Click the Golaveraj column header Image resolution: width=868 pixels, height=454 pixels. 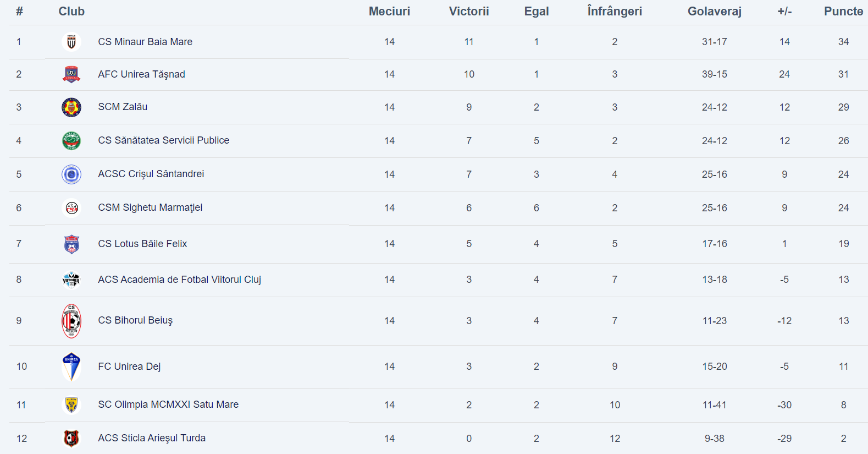tap(714, 12)
